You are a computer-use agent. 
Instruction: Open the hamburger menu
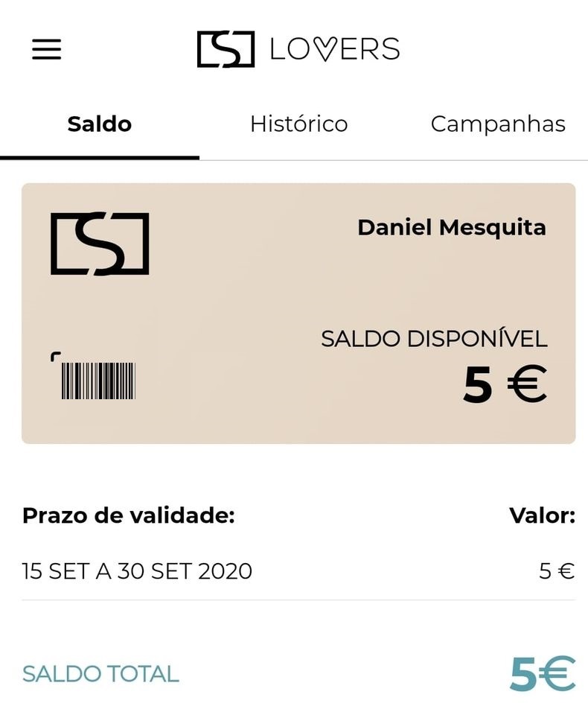46,49
